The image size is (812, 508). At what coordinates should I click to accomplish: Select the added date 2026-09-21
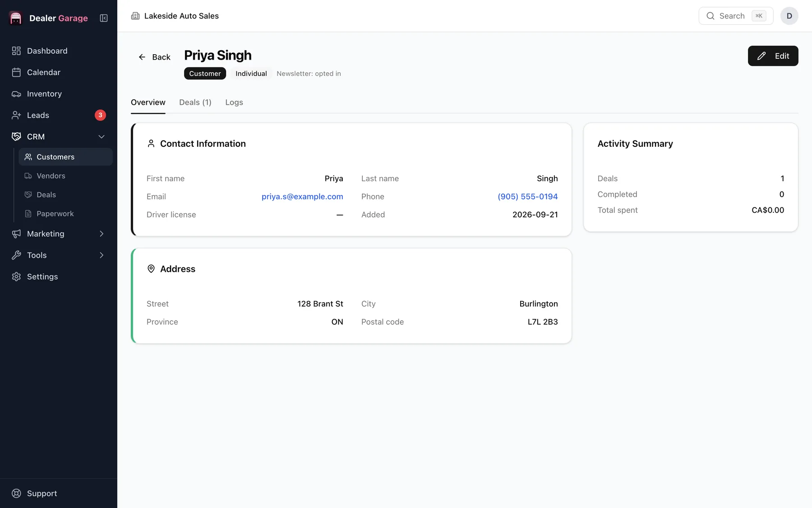pos(535,214)
